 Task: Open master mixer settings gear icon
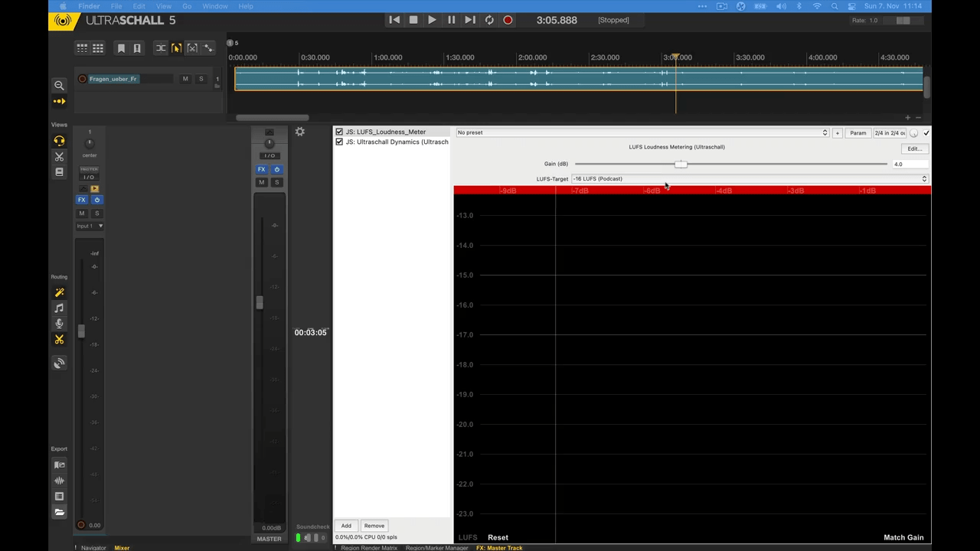300,132
